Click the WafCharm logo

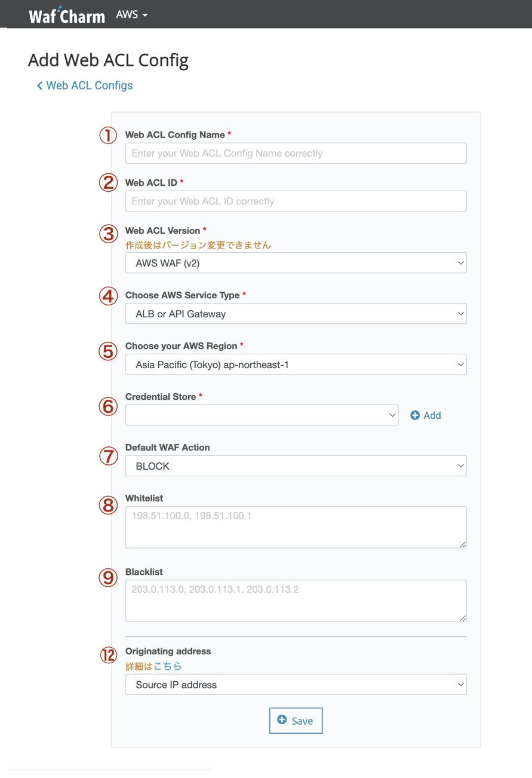(66, 15)
